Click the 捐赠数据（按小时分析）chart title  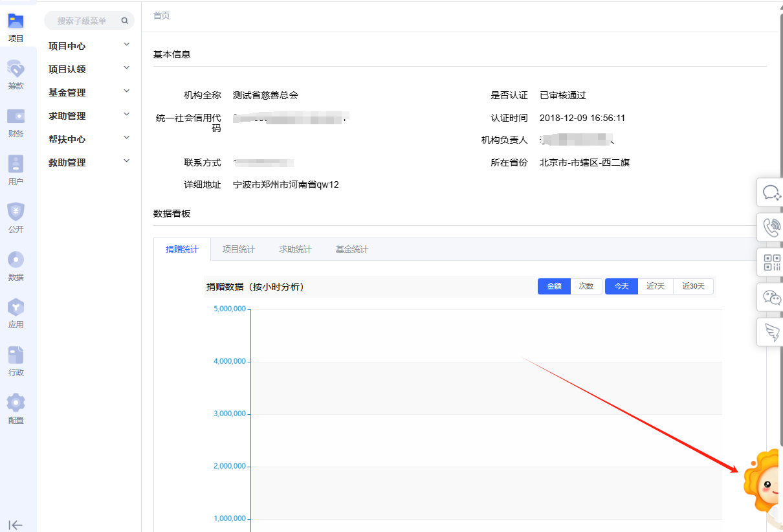pyautogui.click(x=256, y=287)
